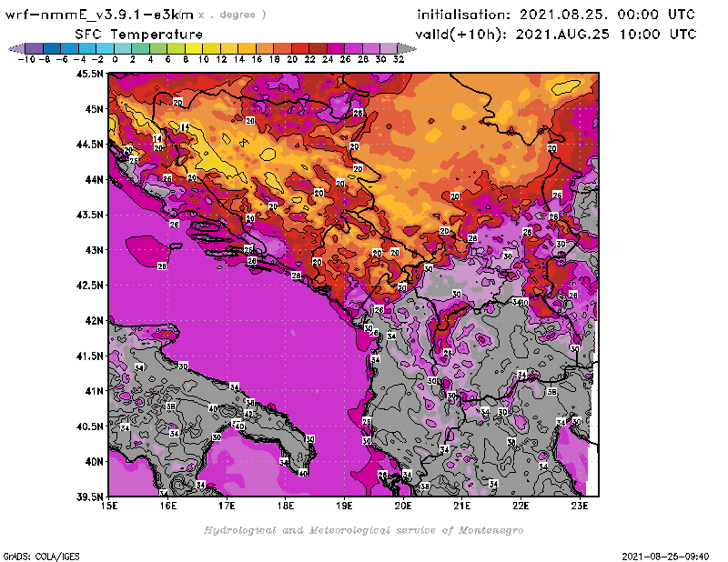
Task: Click the 0 label under the color legend
Action: pos(115,59)
